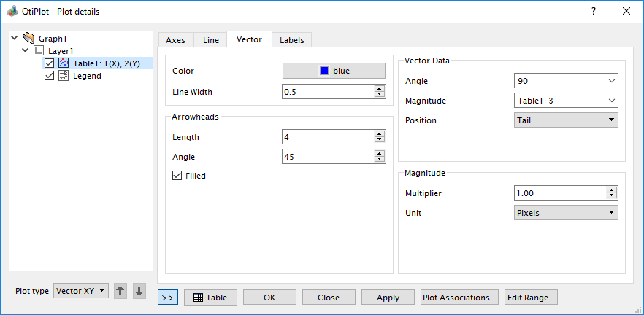The height and width of the screenshot is (315, 644).
Task: Switch to the Labels tab
Action: coord(292,40)
